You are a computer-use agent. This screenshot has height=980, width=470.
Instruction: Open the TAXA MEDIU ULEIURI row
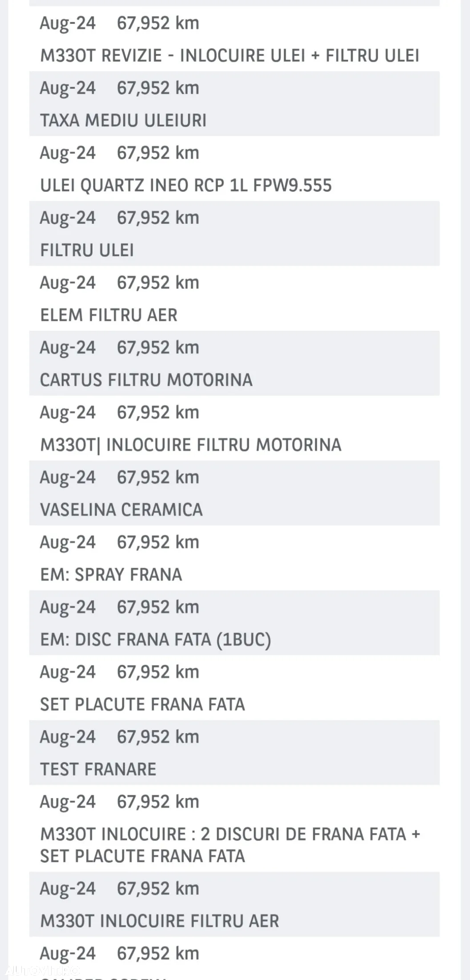[x=234, y=104]
